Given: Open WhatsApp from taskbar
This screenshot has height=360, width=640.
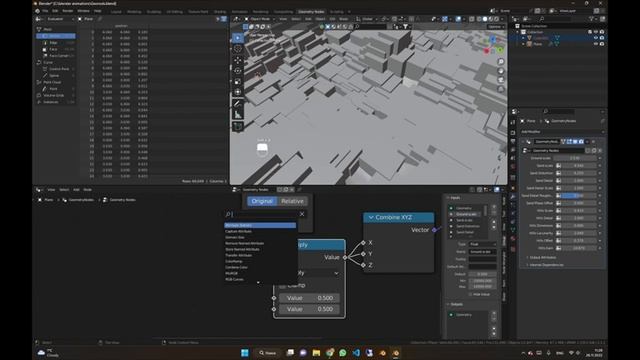Looking at the screenshot, I should click(342, 353).
